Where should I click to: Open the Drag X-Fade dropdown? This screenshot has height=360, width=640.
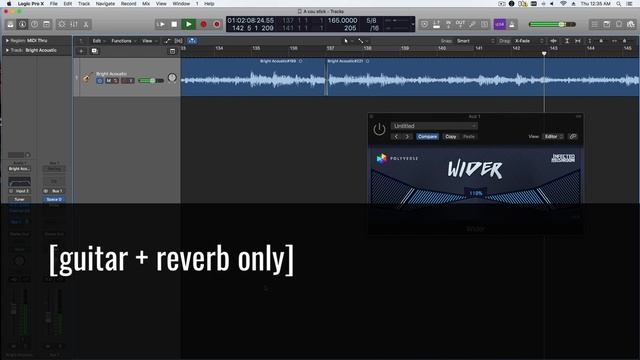(x=529, y=41)
